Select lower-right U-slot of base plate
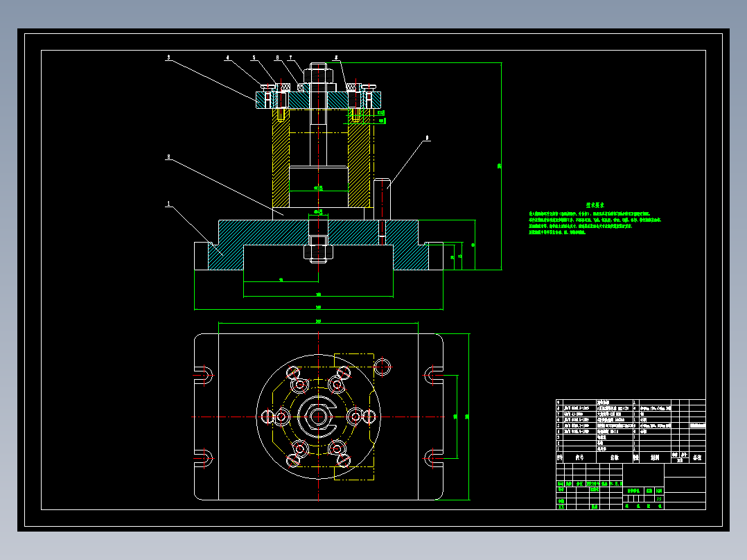The height and width of the screenshot is (560, 747). coord(434,459)
